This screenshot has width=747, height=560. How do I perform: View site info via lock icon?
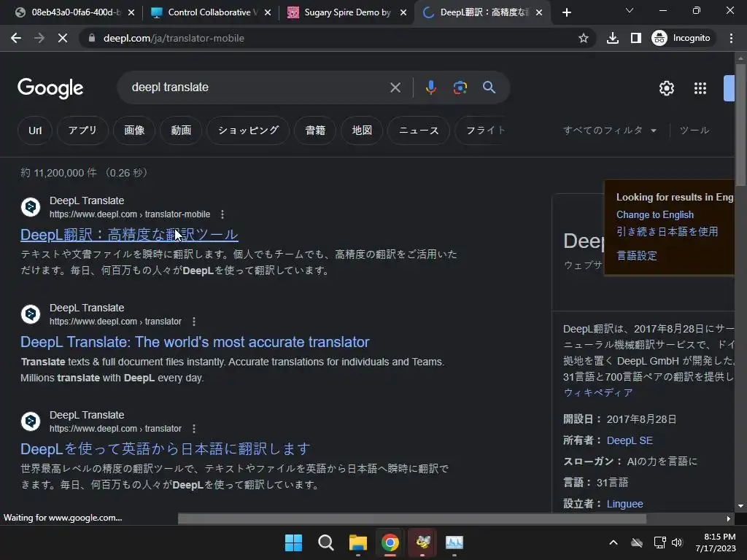(x=92, y=38)
